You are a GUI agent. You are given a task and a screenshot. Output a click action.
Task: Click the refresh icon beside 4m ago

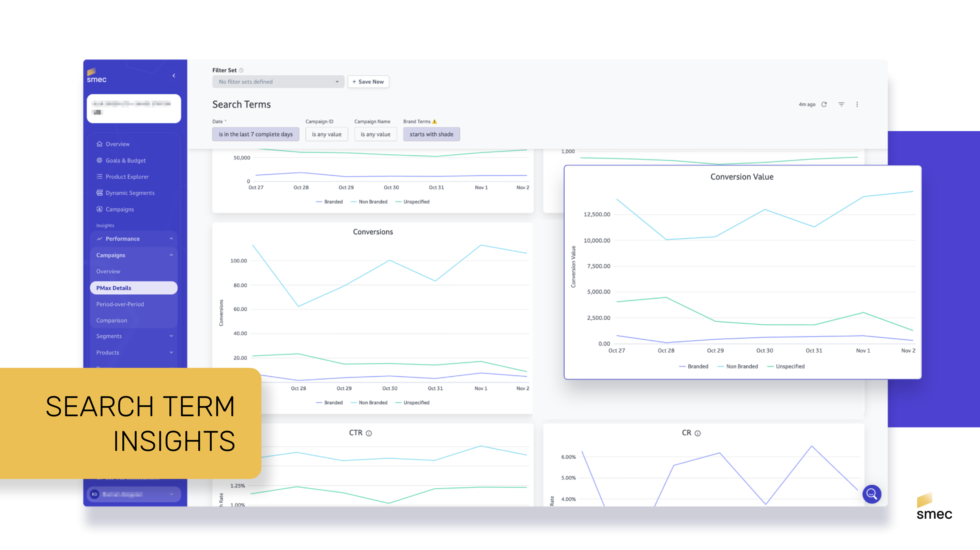(824, 104)
